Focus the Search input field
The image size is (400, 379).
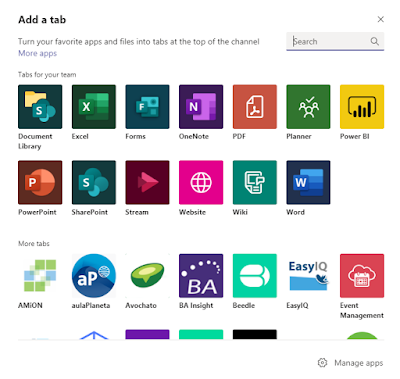pyautogui.click(x=335, y=41)
